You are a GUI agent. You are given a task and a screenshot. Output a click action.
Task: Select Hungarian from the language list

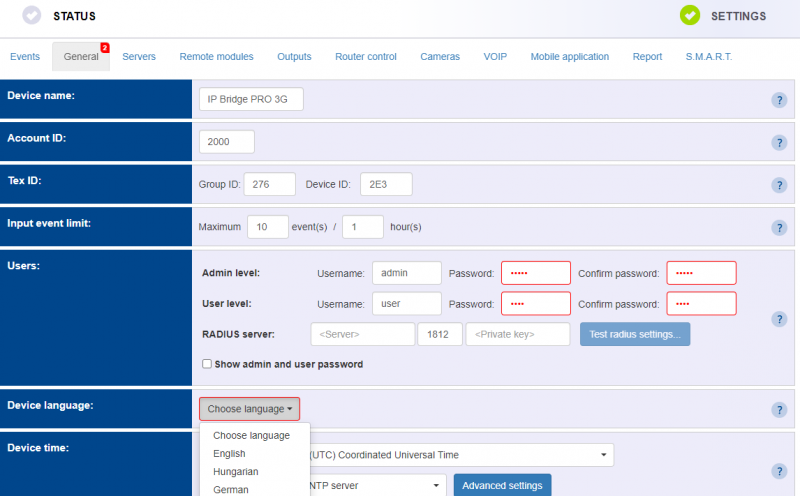click(x=236, y=472)
